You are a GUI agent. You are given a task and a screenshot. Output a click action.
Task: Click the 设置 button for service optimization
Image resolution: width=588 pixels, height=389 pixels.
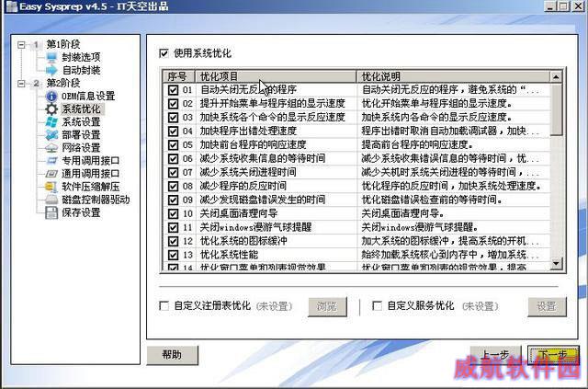(547, 307)
